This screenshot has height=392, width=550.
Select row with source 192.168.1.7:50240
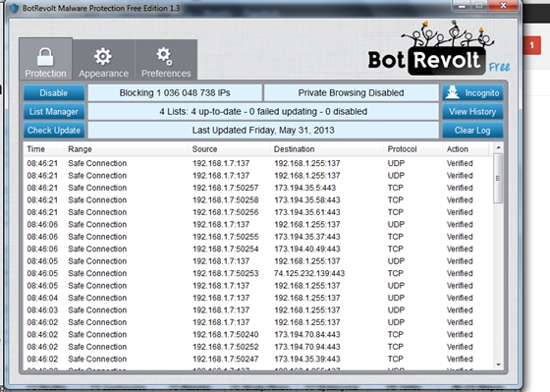[257, 334]
